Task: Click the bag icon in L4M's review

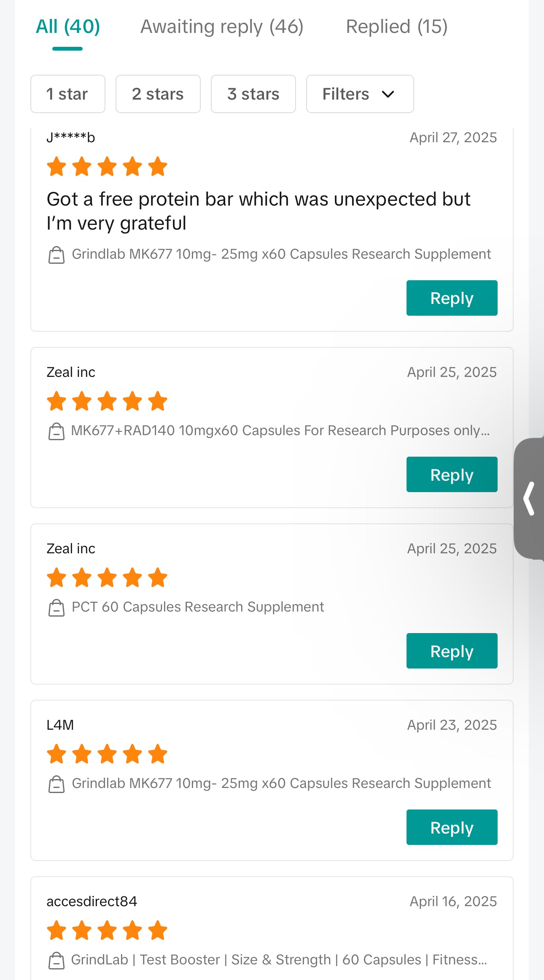Action: [x=57, y=784]
